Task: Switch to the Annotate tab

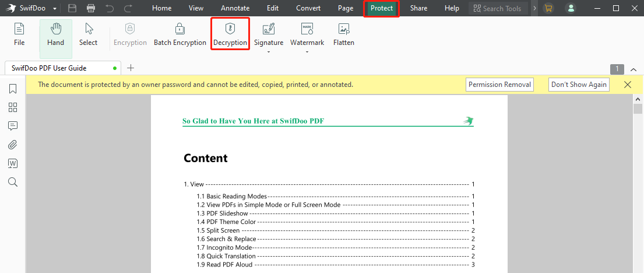Action: 235,8
